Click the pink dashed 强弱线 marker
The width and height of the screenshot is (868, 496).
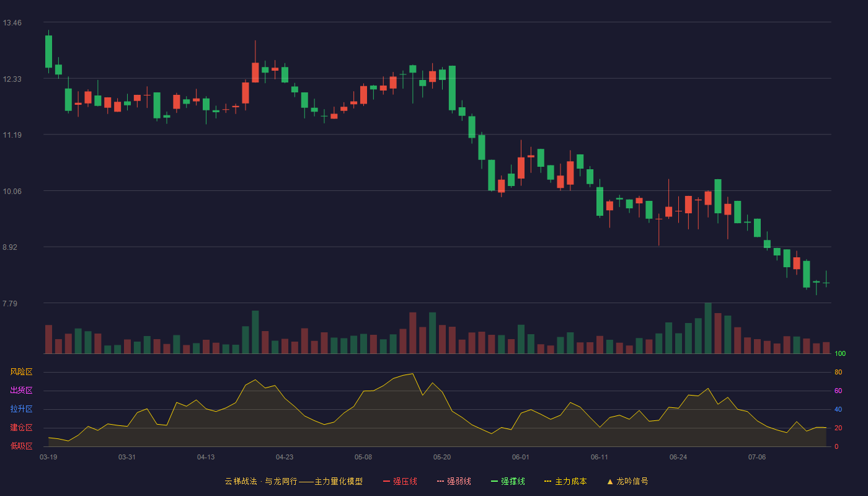tap(441, 481)
